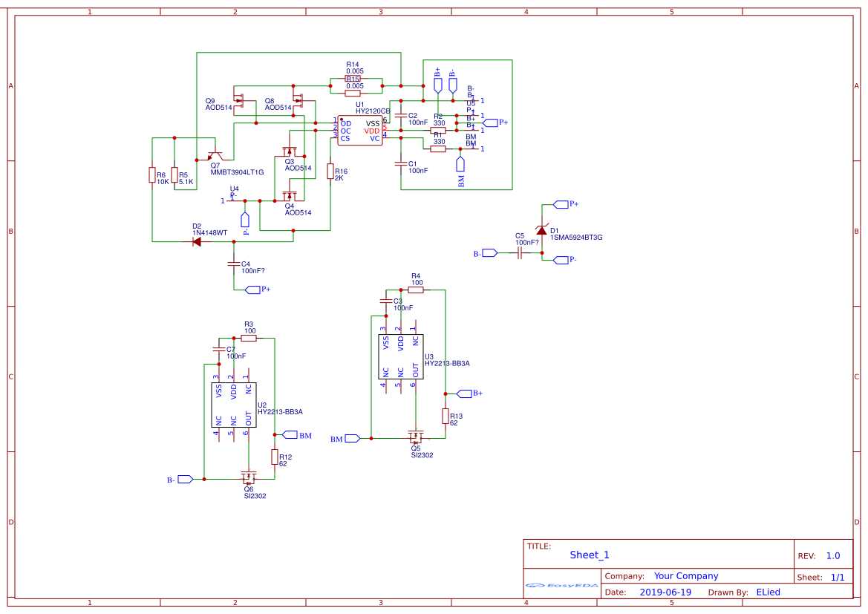Click the REV value '1.0'
868x614 pixels.
point(833,556)
